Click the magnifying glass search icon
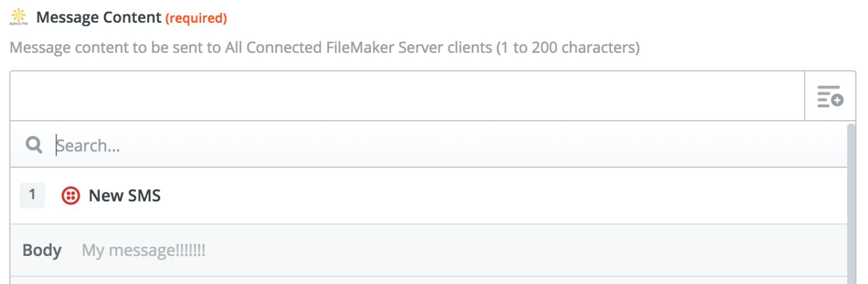The height and width of the screenshot is (284, 868). (x=34, y=145)
